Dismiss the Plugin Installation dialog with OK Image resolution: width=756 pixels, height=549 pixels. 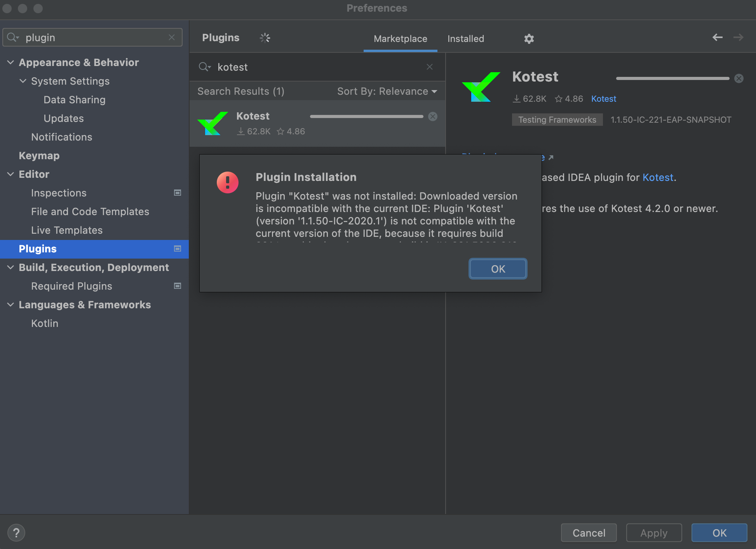tap(498, 268)
